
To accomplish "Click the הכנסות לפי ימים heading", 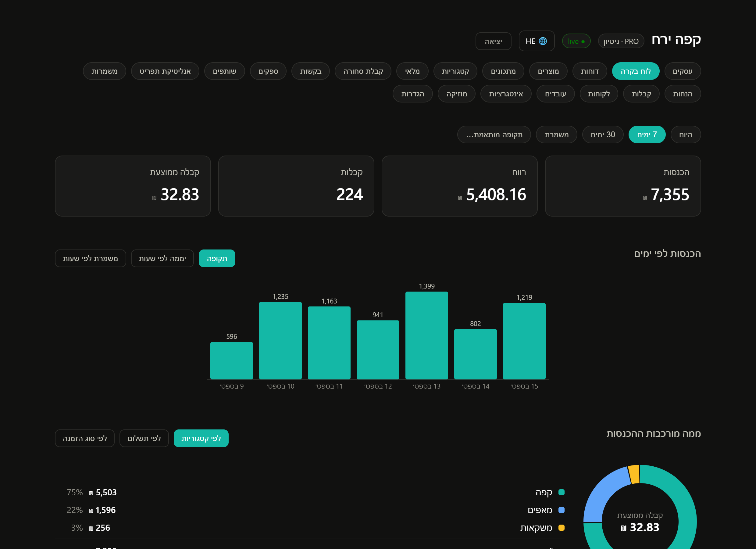I will coord(667,254).
